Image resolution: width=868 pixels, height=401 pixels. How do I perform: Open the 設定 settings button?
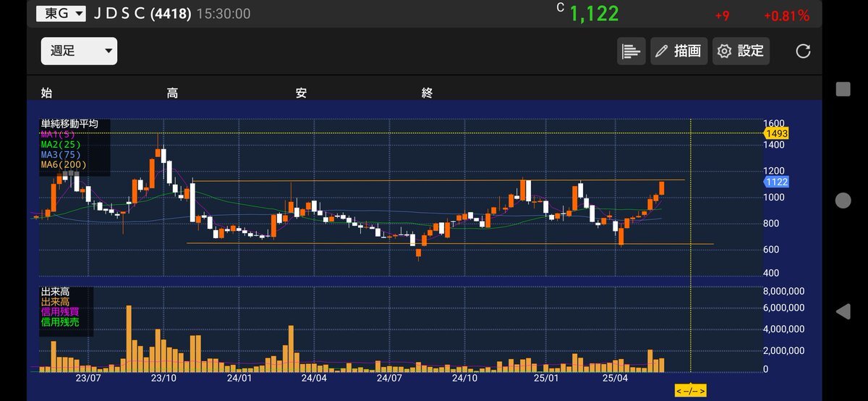(x=741, y=51)
